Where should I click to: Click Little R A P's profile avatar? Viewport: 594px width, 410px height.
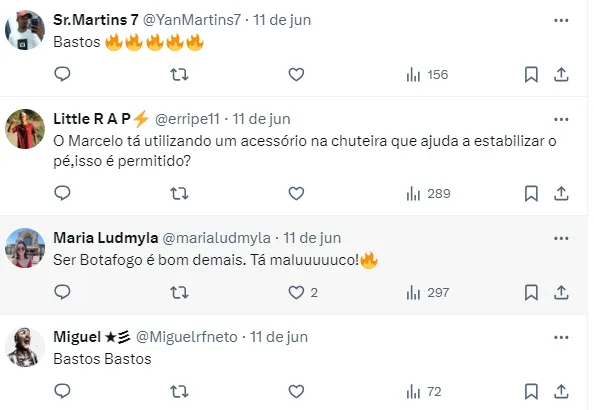point(25,129)
